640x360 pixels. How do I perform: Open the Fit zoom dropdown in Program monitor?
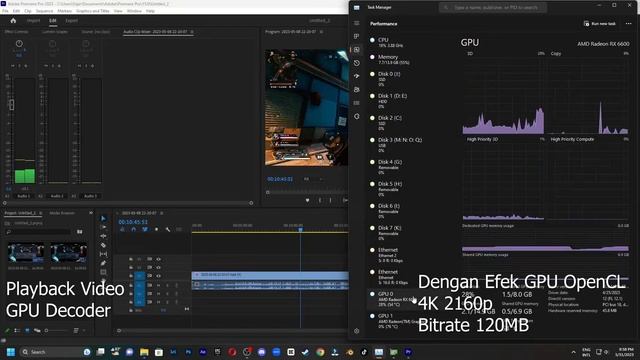(313, 179)
